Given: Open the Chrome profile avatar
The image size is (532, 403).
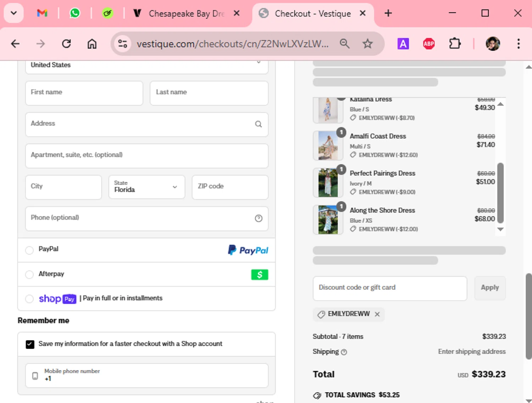Looking at the screenshot, I should pyautogui.click(x=493, y=44).
